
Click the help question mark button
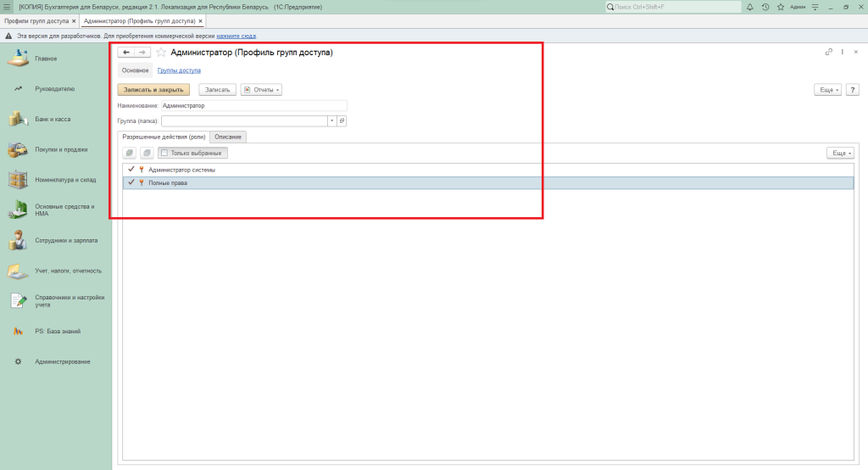click(x=853, y=89)
